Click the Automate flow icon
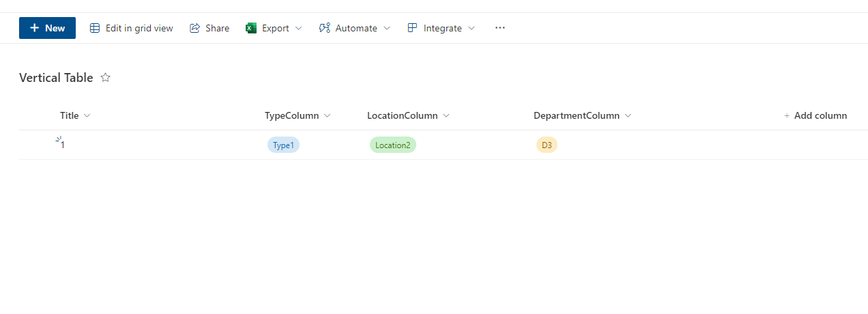Screen dimensions: 868x314 pos(325,28)
